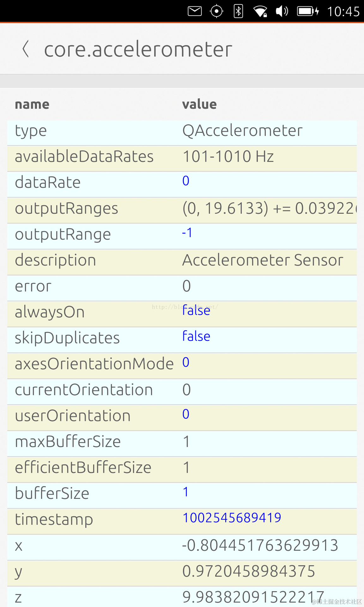Edit the axesOrientationMode value
364x607 pixels.
tap(186, 362)
